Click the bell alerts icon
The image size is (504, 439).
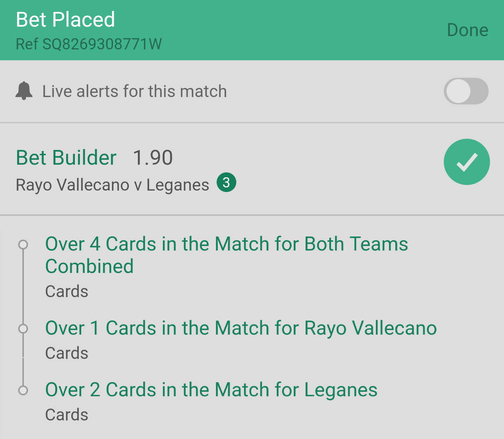tap(24, 91)
